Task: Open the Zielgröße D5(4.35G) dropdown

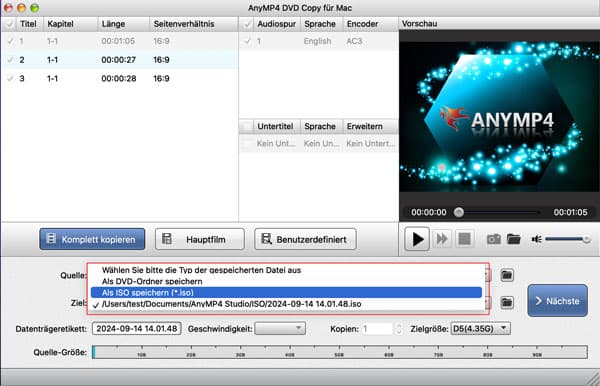Action: (481, 328)
